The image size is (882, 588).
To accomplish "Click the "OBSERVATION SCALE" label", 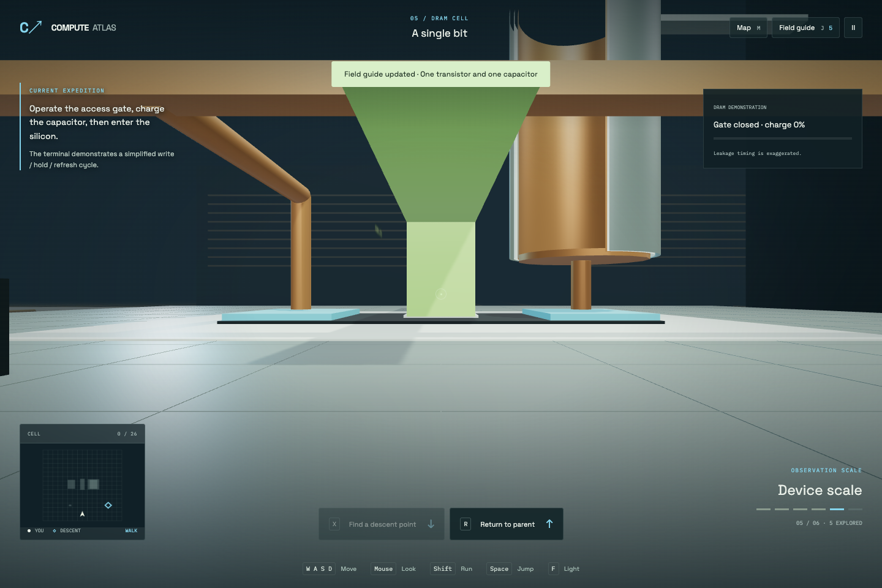I will (827, 470).
